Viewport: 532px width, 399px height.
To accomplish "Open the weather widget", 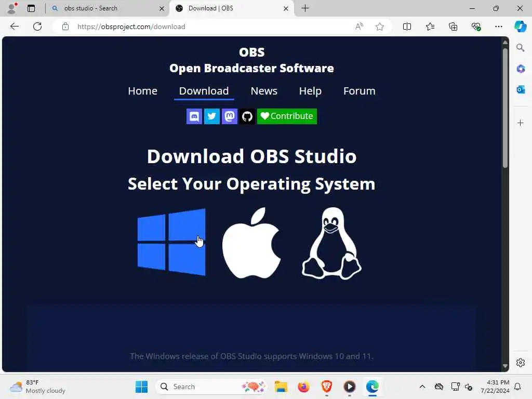I will click(x=37, y=387).
